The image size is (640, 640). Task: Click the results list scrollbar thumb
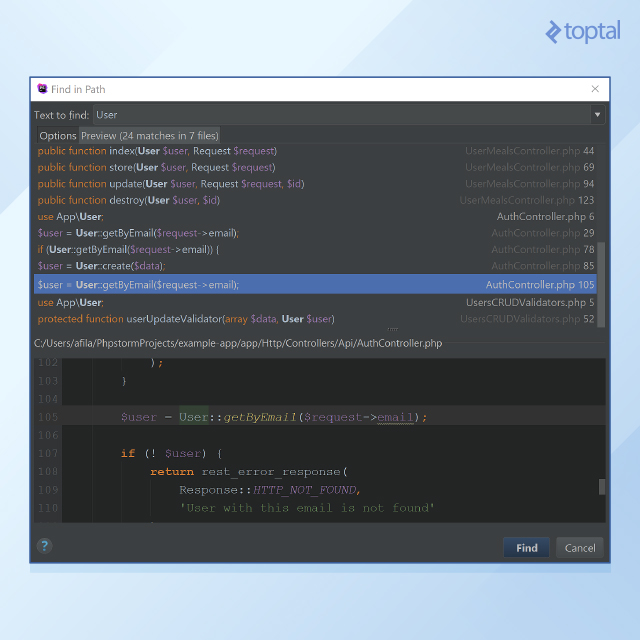[x=601, y=284]
